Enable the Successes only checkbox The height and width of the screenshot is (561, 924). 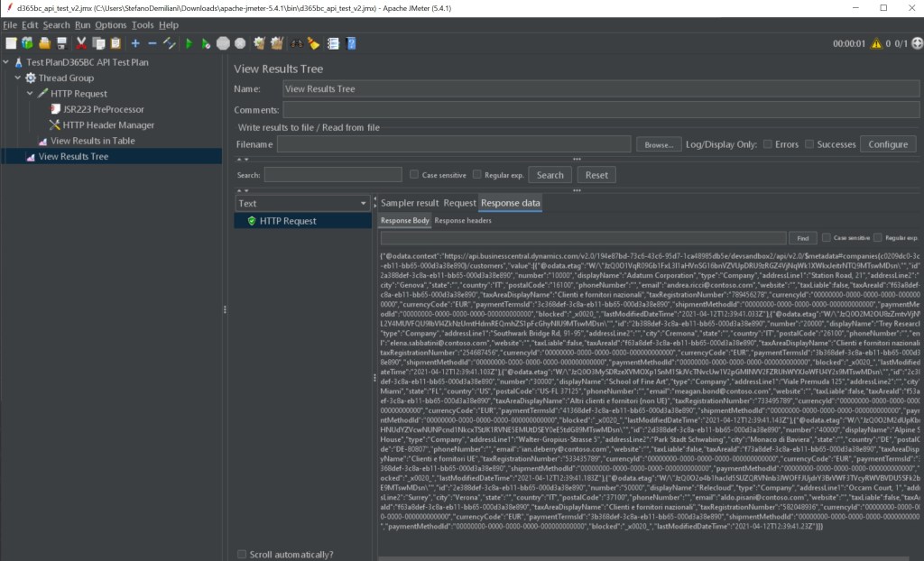tap(810, 144)
